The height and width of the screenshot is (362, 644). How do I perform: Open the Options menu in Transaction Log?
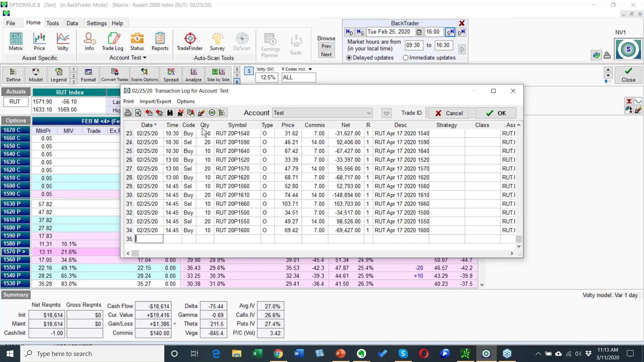[186, 102]
